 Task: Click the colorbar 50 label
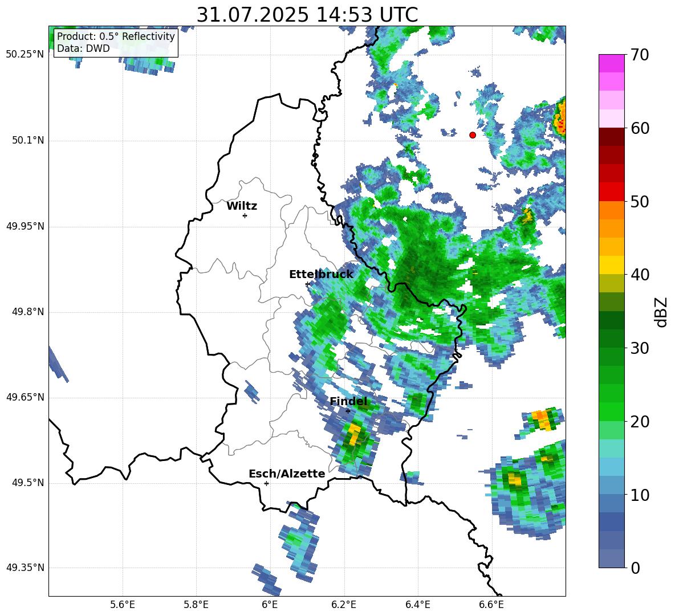tap(640, 201)
